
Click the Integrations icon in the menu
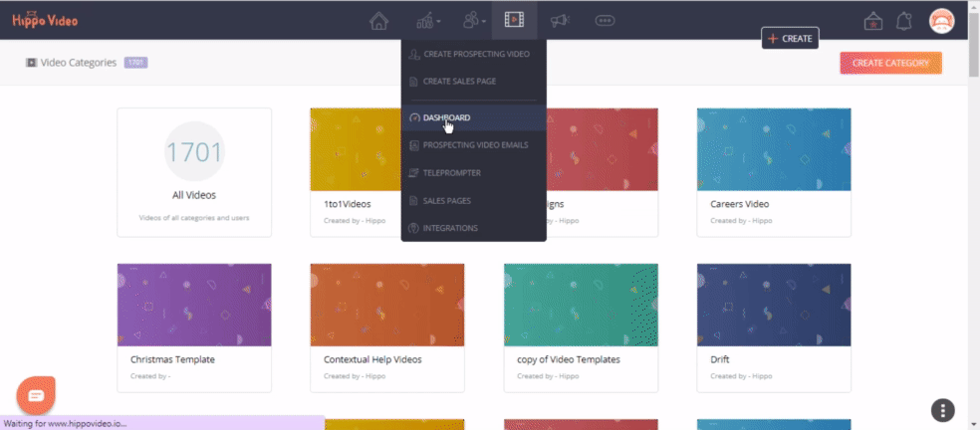pyautogui.click(x=413, y=228)
